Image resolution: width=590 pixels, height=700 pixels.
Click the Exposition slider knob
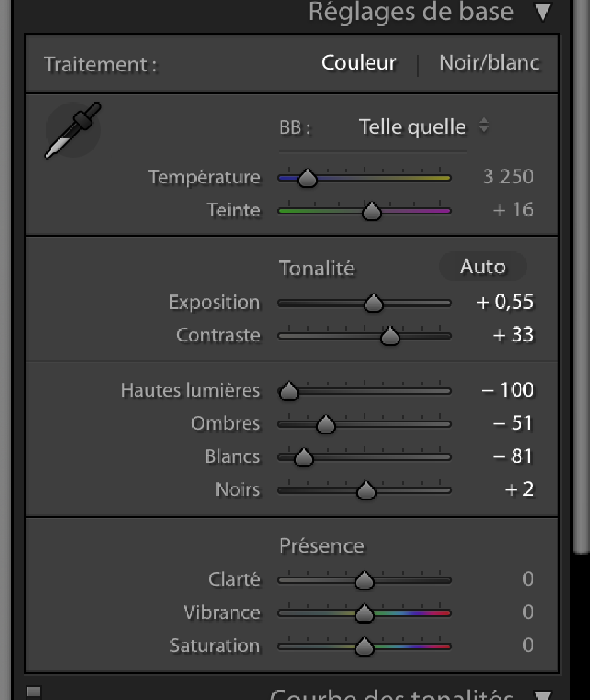pos(374,303)
